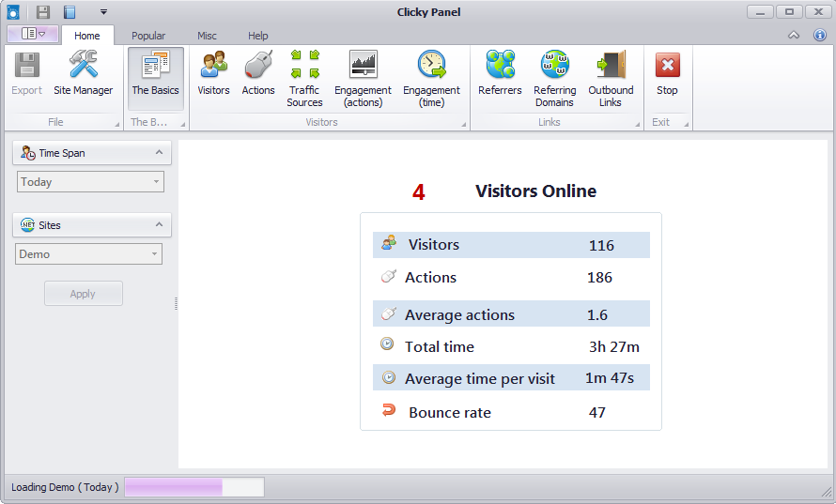Select Average time per visit row

pyautogui.click(x=511, y=377)
